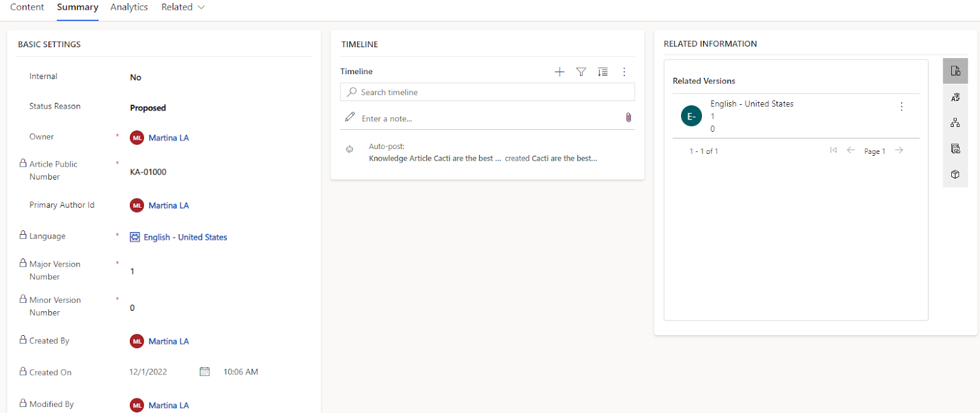The width and height of the screenshot is (980, 413).
Task: Go to next page of related versions
Action: click(x=899, y=151)
